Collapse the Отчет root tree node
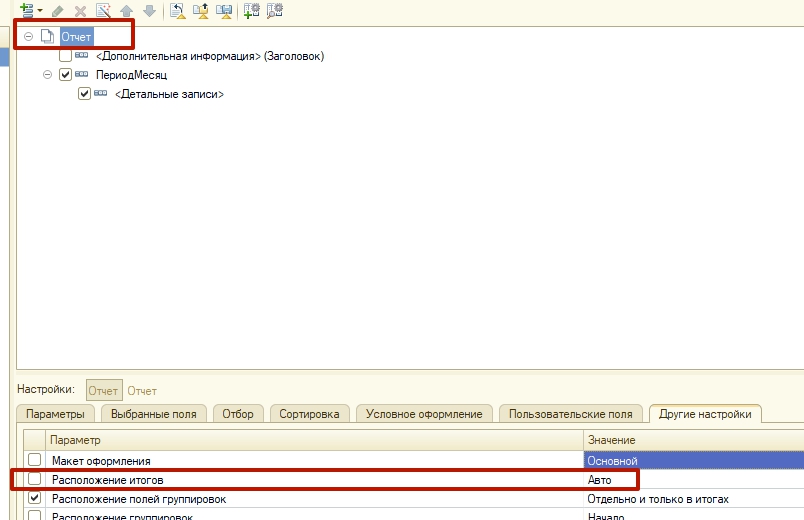The image size is (804, 520). click(28, 37)
